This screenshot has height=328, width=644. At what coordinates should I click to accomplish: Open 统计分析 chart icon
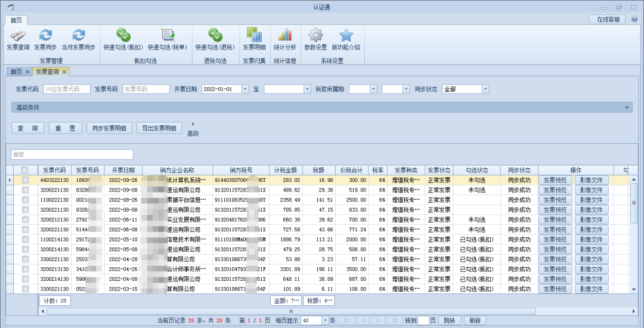click(x=285, y=40)
